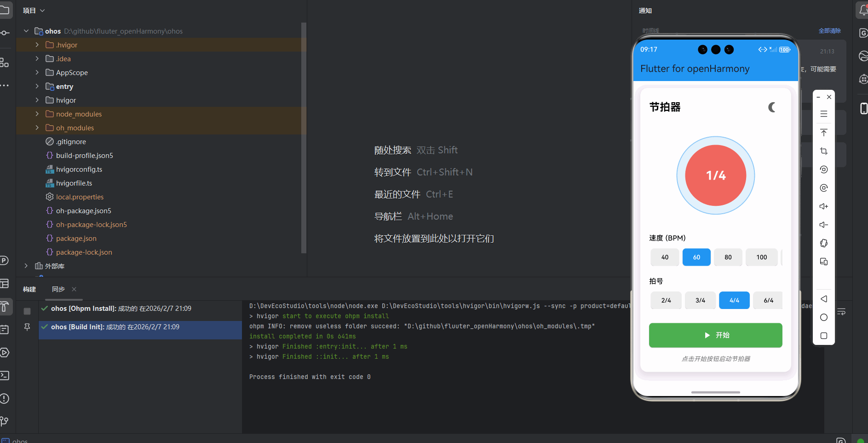Screen dimensions: 868x443
Task: Open the Commit tool window icon
Action: [x=4, y=33]
